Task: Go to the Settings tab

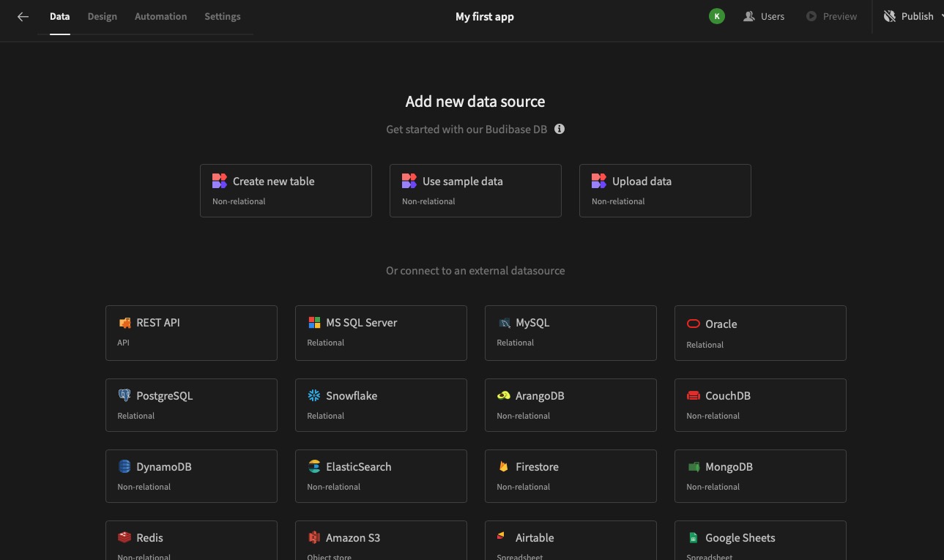Action: (x=222, y=16)
